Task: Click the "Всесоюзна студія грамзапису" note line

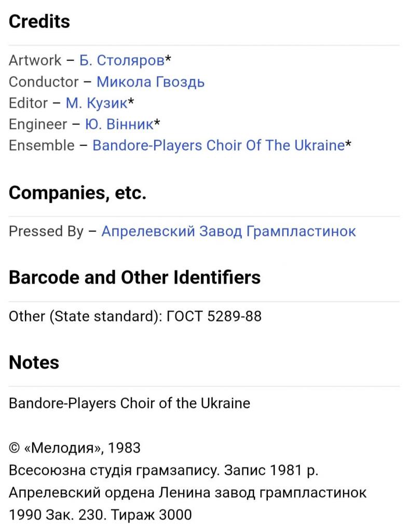Action: coord(163,470)
